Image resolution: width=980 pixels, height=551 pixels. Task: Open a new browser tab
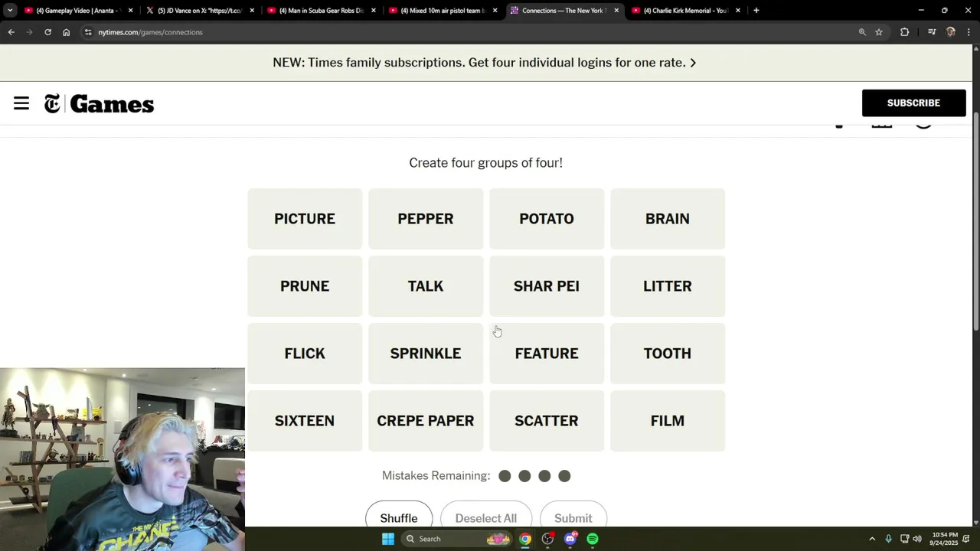pos(756,11)
